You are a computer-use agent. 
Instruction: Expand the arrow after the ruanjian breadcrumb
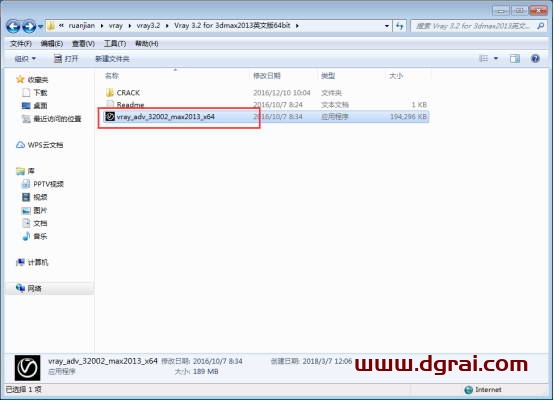point(102,26)
